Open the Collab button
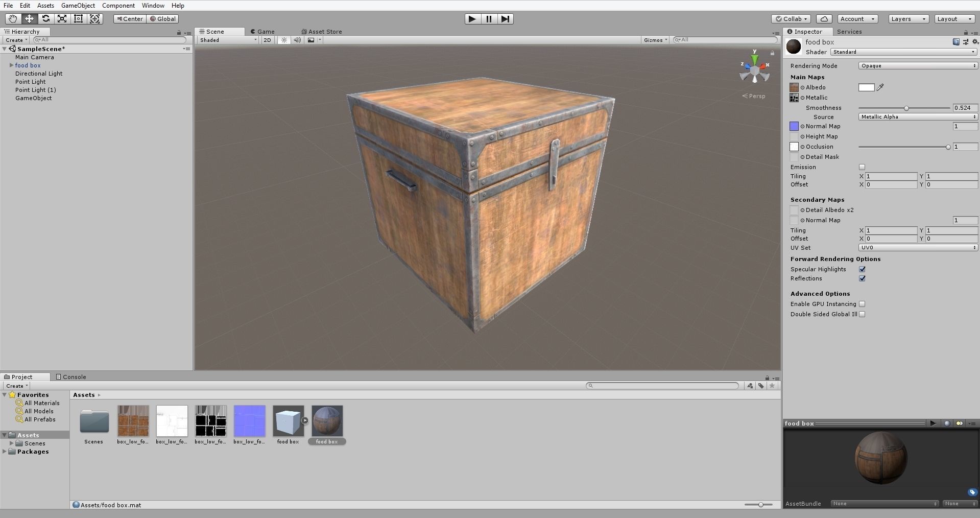The height and width of the screenshot is (518, 980). [x=791, y=19]
